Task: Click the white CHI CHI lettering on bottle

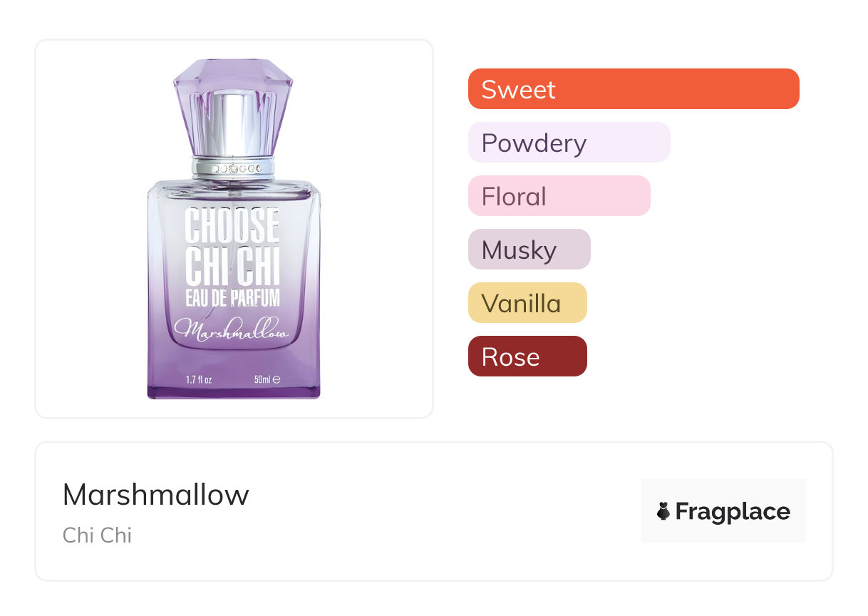Action: [232, 266]
